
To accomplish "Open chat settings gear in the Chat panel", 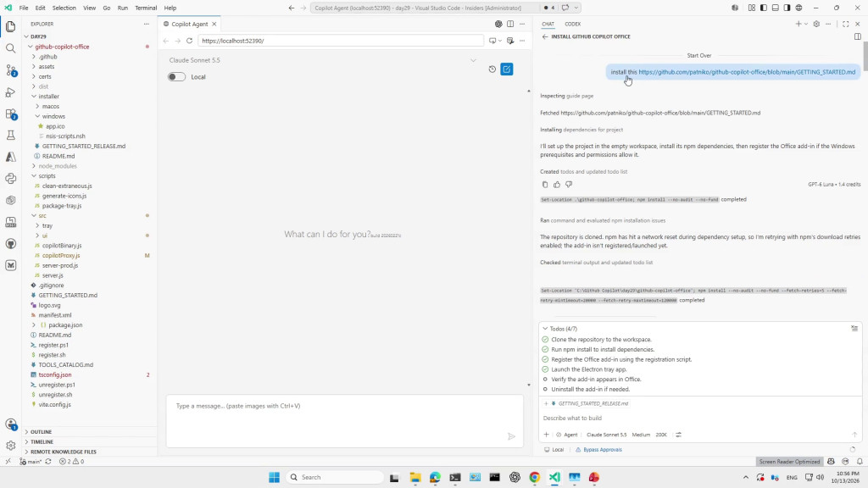I will coord(816,24).
